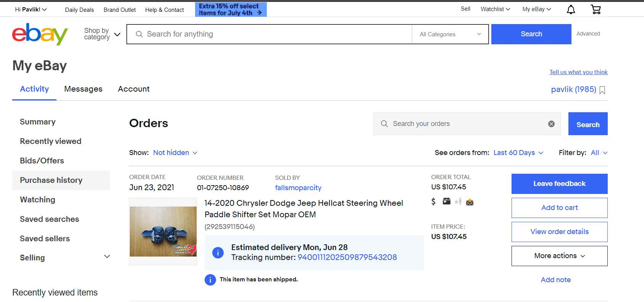Open the Filter by All dropdown

click(x=599, y=153)
